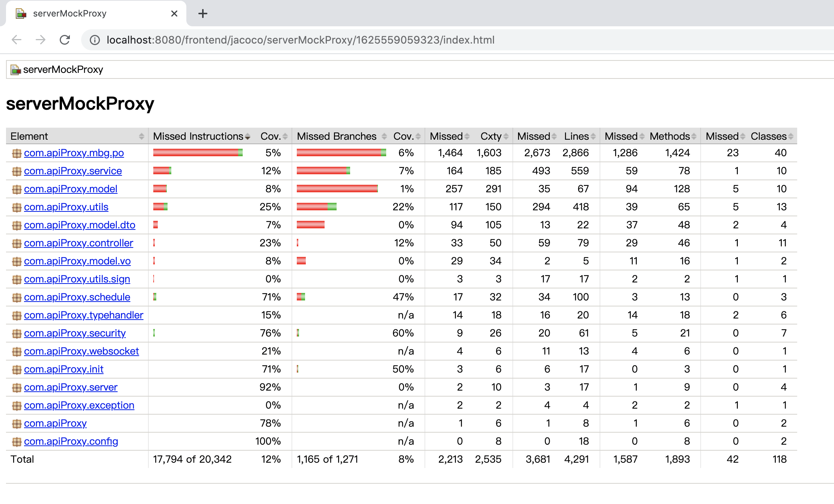Click the browser address bar URL
The width and height of the screenshot is (834, 504).
point(301,40)
